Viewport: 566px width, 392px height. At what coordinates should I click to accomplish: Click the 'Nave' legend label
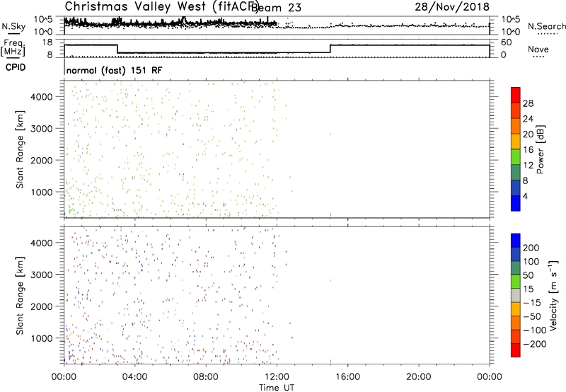[538, 49]
